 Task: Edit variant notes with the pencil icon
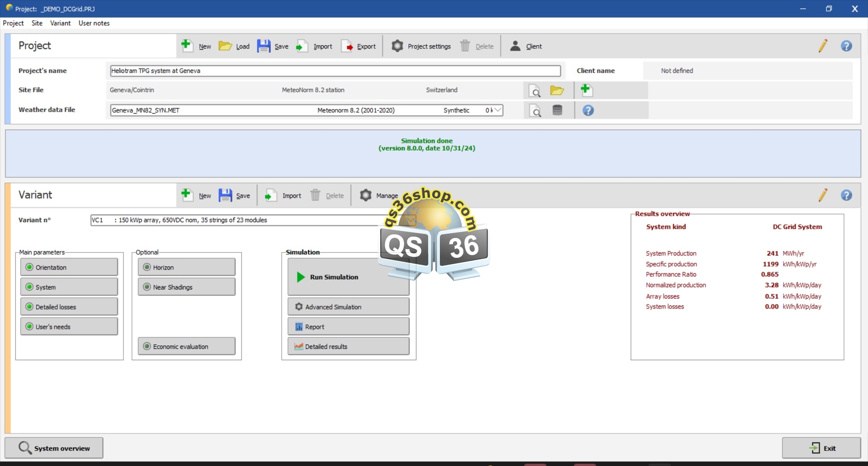pyautogui.click(x=823, y=195)
